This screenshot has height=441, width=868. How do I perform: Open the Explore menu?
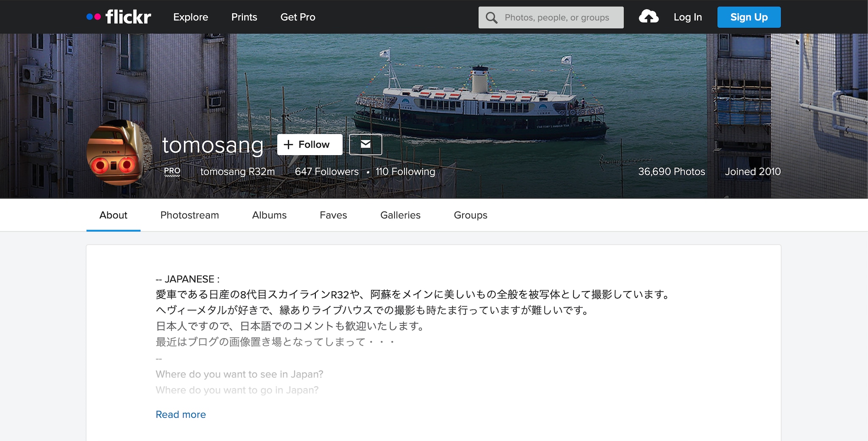(x=191, y=17)
